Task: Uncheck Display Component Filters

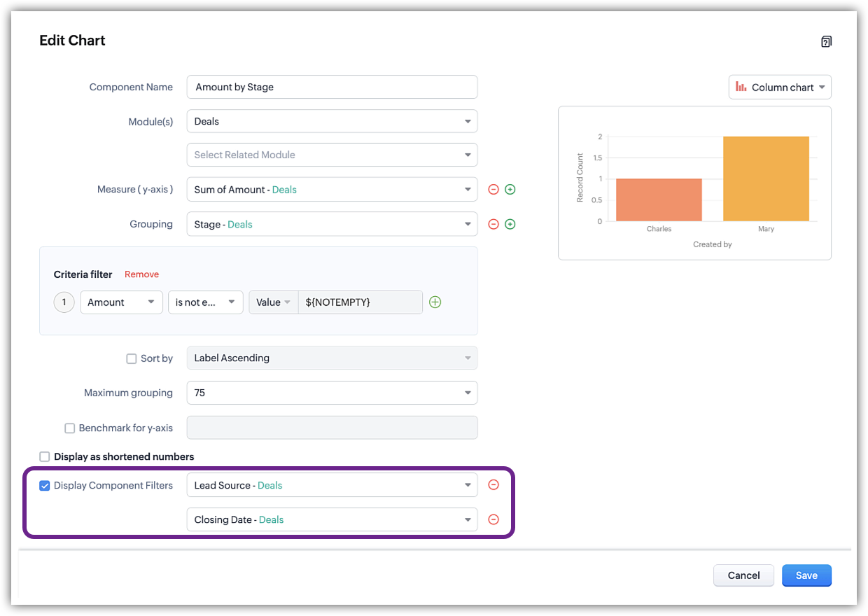Action: [45, 486]
